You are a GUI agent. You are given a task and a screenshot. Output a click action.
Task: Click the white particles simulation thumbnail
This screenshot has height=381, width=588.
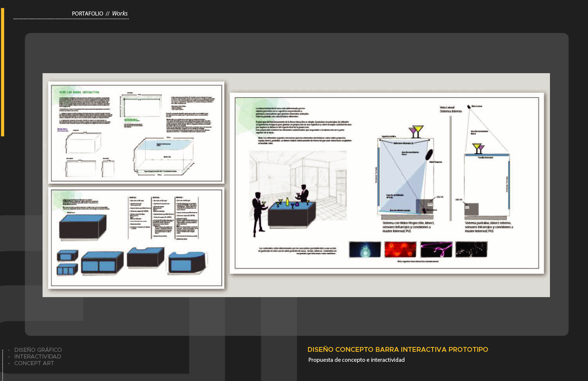pyautogui.click(x=471, y=249)
